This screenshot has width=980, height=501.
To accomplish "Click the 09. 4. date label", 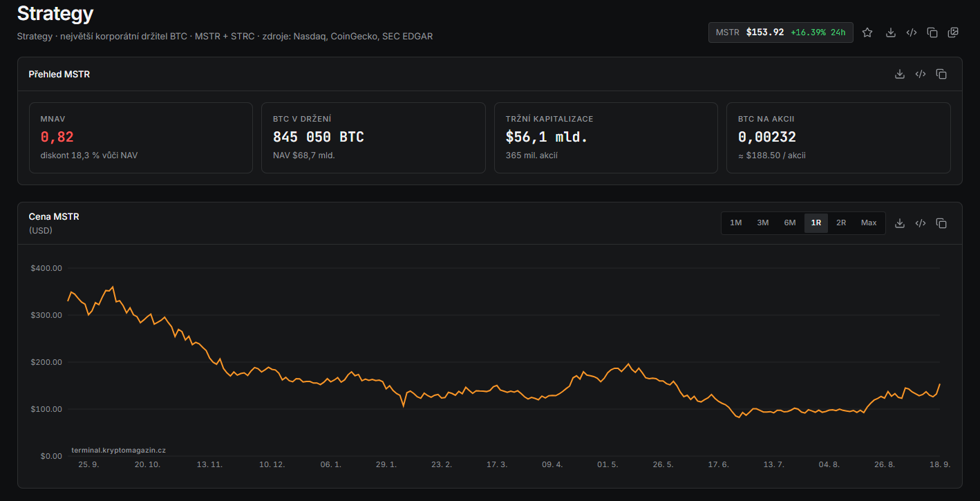I will [x=552, y=464].
